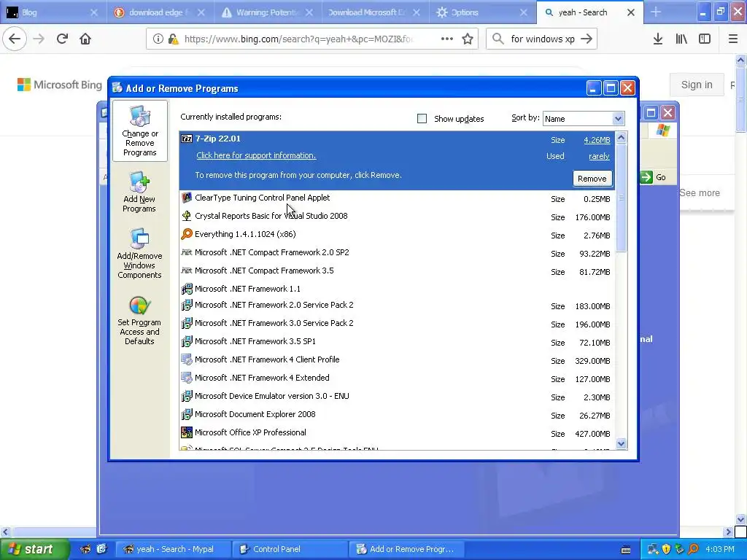This screenshot has width=747, height=560.
Task: Click the Microsoft Office XP Professional icon
Action: coord(187,432)
